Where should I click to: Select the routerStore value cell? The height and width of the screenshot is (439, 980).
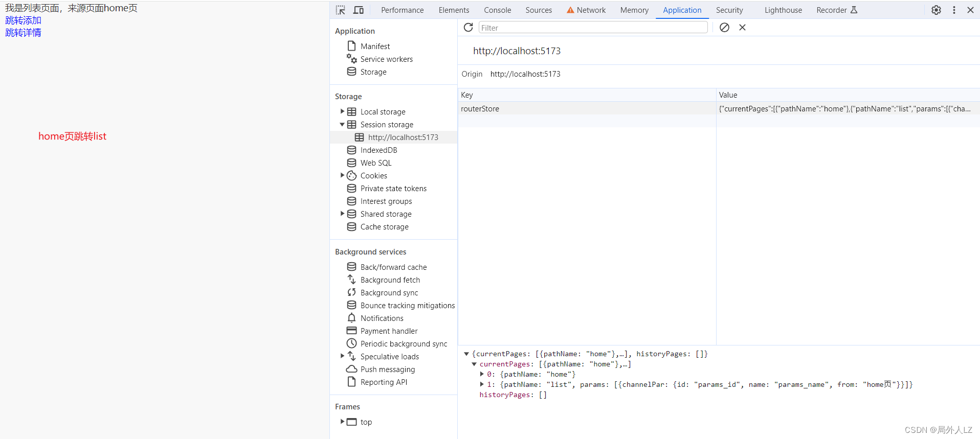848,108
